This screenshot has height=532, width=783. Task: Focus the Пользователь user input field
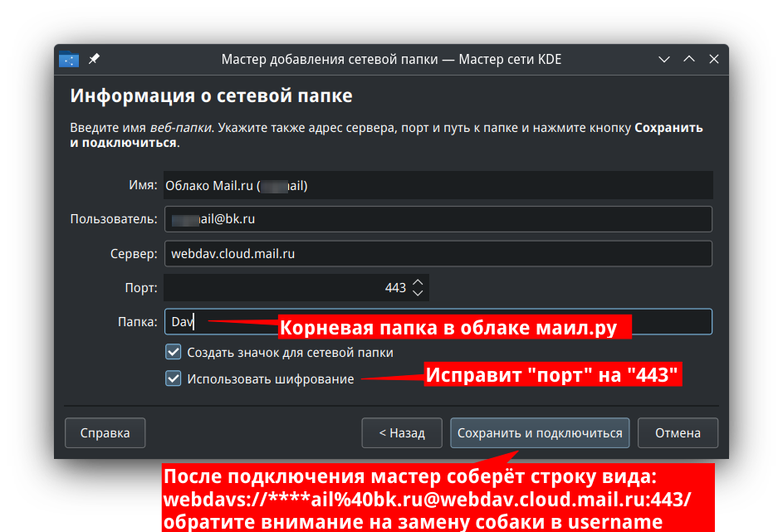coord(438,219)
